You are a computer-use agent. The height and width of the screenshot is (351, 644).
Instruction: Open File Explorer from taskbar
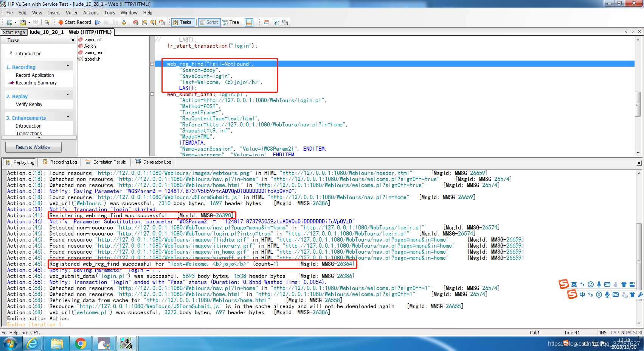coord(57,344)
